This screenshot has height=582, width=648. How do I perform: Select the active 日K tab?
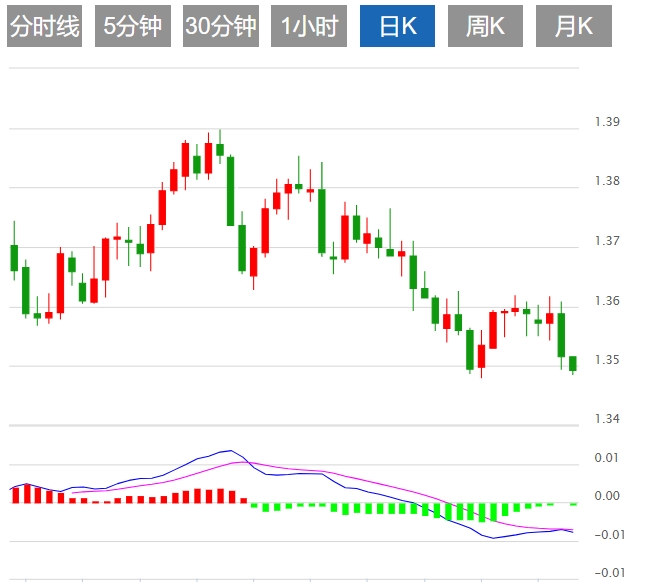(x=397, y=26)
